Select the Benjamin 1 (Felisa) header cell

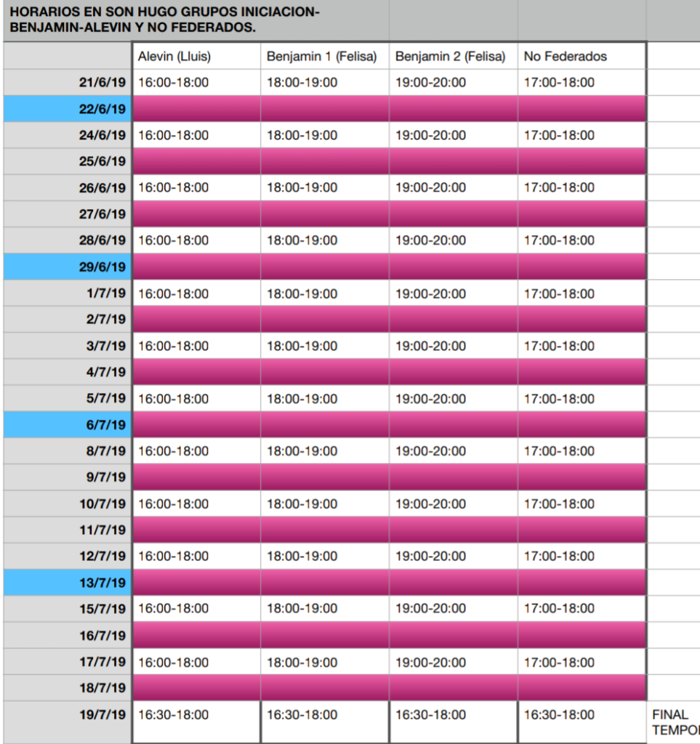point(325,56)
